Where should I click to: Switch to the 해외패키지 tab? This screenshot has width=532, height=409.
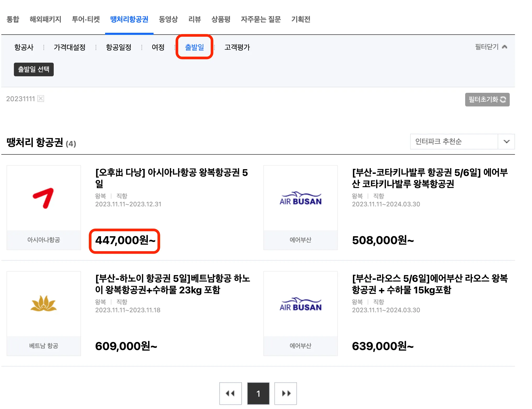[45, 19]
